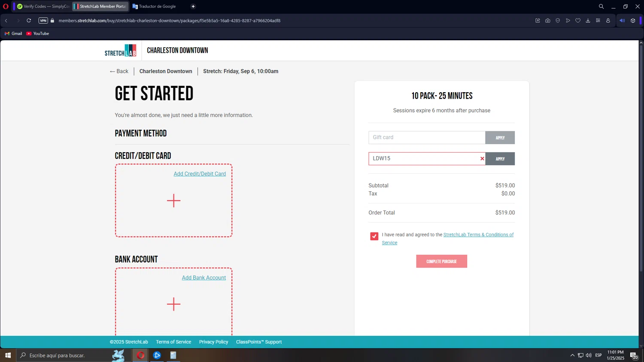Apply the gift card with Apply button

point(500,138)
